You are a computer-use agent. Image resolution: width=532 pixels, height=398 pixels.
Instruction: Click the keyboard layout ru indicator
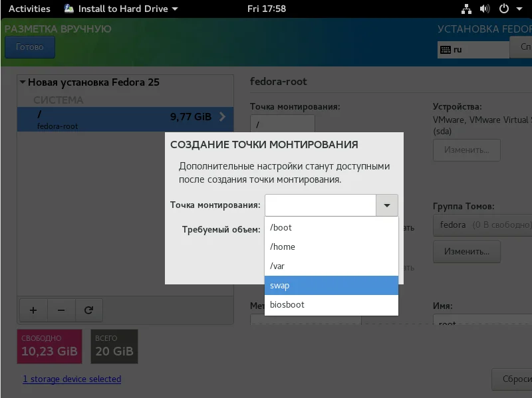[x=473, y=50]
